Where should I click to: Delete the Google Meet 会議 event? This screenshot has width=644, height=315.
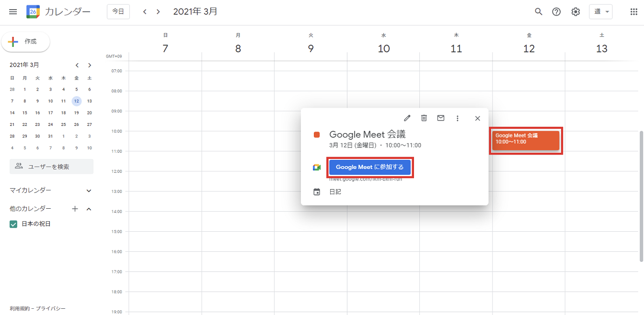pyautogui.click(x=424, y=118)
